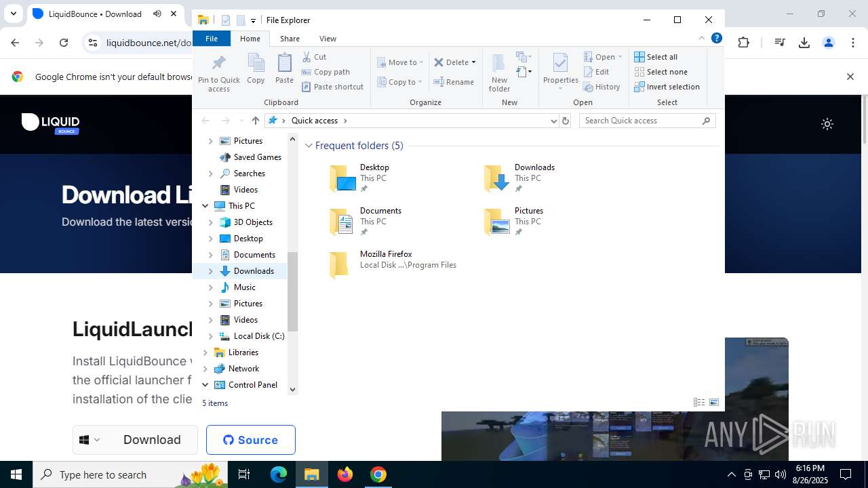Open address bar history dropdown

pos(553,121)
